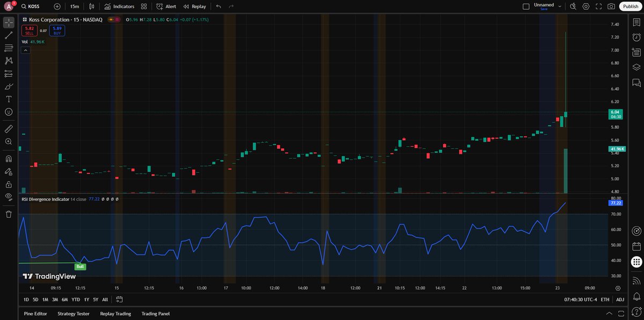Open the object tree layers icon
This screenshot has width=644, height=320.
tap(636, 67)
